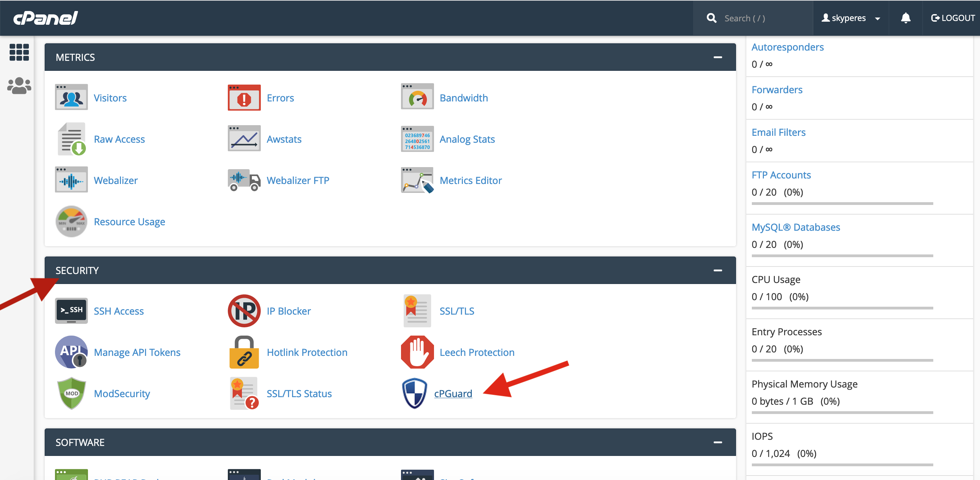
Task: Open the SSL/TLS certificate icon
Action: pos(417,310)
